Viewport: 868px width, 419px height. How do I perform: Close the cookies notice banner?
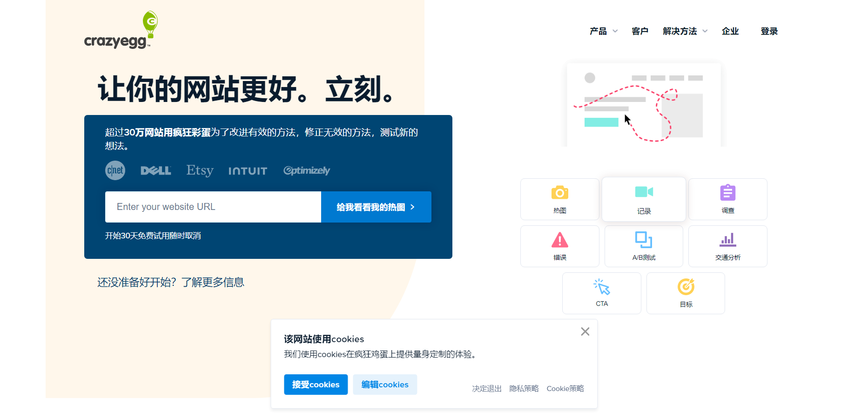(x=585, y=331)
